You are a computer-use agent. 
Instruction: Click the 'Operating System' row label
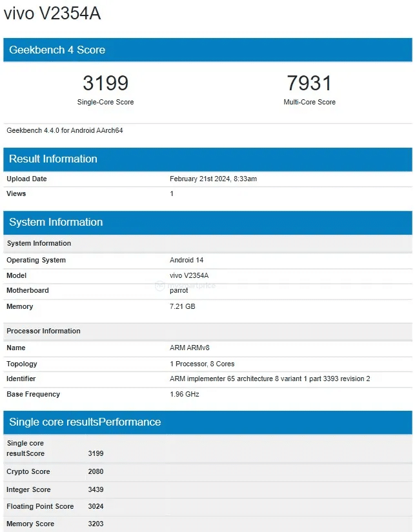point(36,261)
